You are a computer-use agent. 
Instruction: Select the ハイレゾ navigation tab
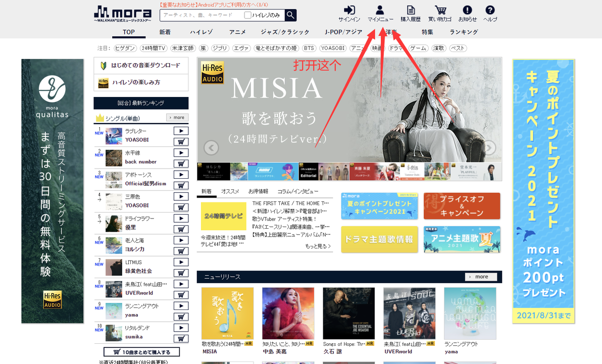pyautogui.click(x=201, y=32)
